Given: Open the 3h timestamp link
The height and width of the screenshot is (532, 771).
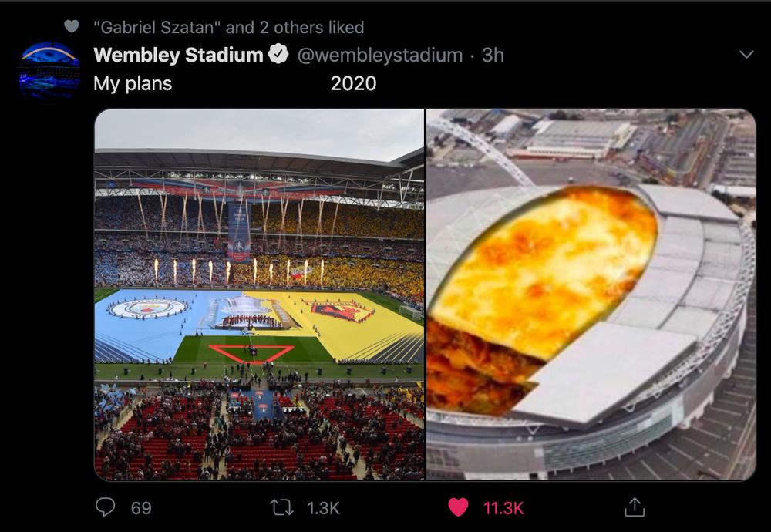Looking at the screenshot, I should [493, 55].
